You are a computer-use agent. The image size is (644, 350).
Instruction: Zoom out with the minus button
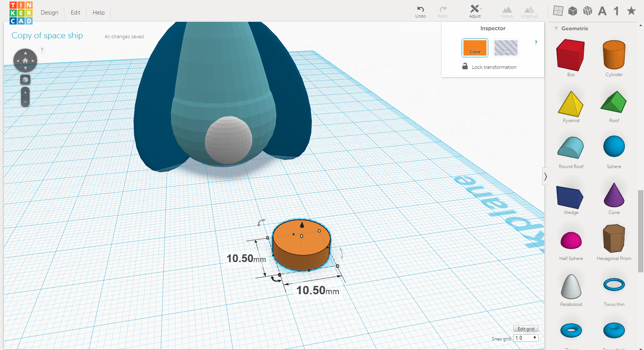point(25,102)
